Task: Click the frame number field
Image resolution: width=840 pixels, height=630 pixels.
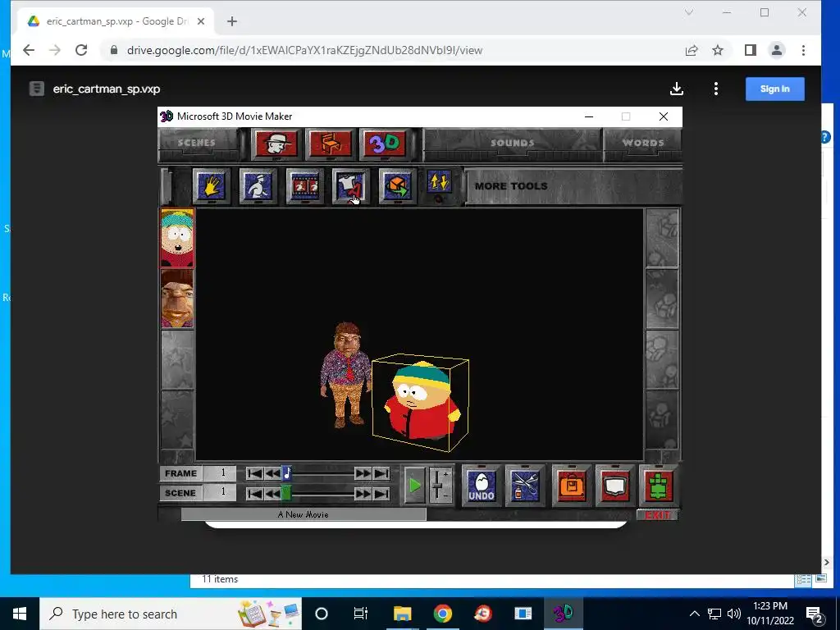Action: tap(220, 473)
